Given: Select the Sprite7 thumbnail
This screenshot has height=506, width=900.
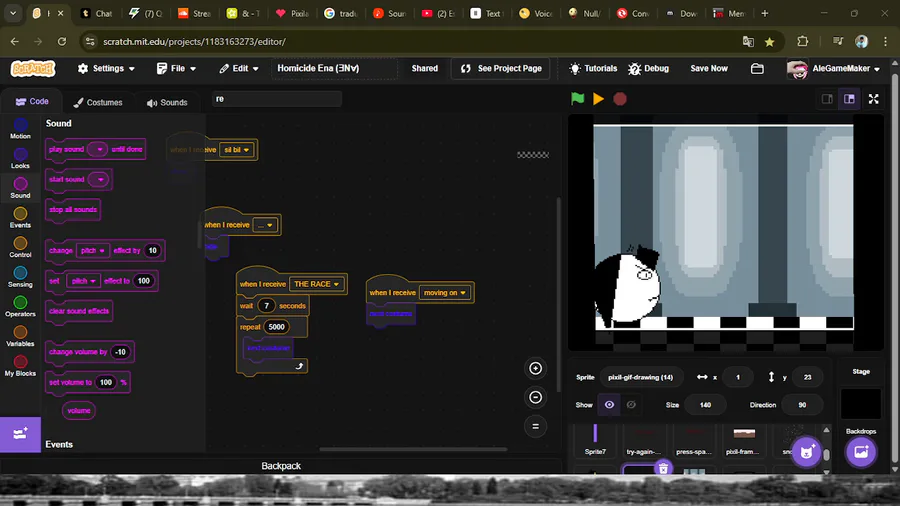Looking at the screenshot, I should (x=595, y=440).
